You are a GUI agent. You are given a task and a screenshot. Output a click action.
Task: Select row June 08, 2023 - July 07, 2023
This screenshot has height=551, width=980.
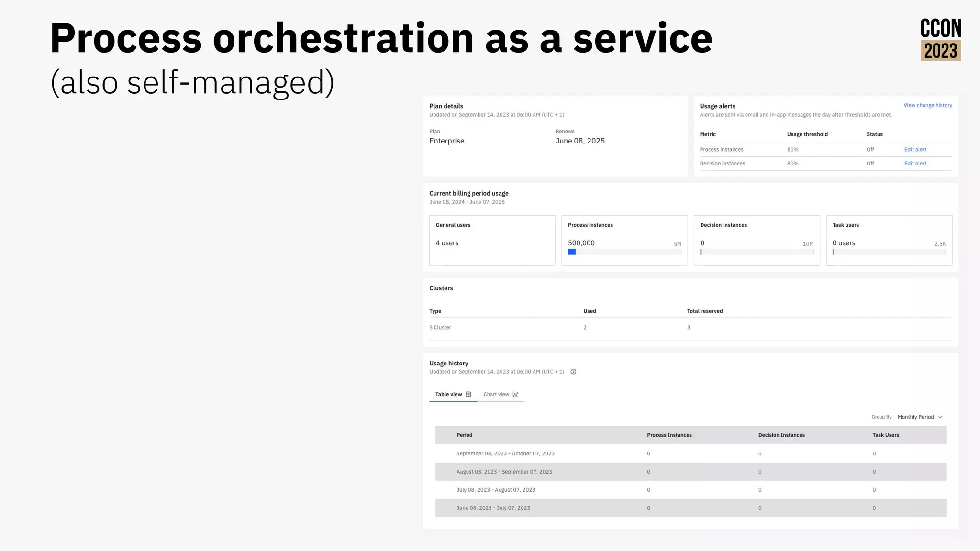tap(690, 508)
